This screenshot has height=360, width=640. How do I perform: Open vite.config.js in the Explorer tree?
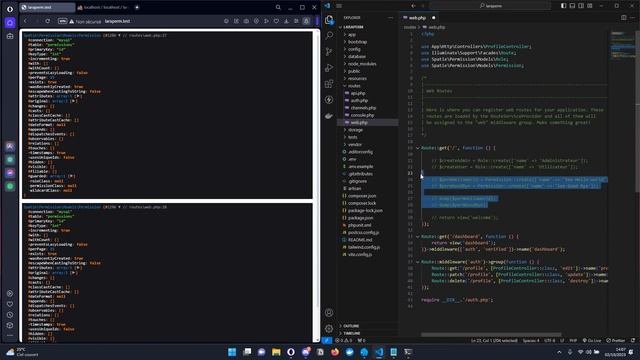pos(360,254)
